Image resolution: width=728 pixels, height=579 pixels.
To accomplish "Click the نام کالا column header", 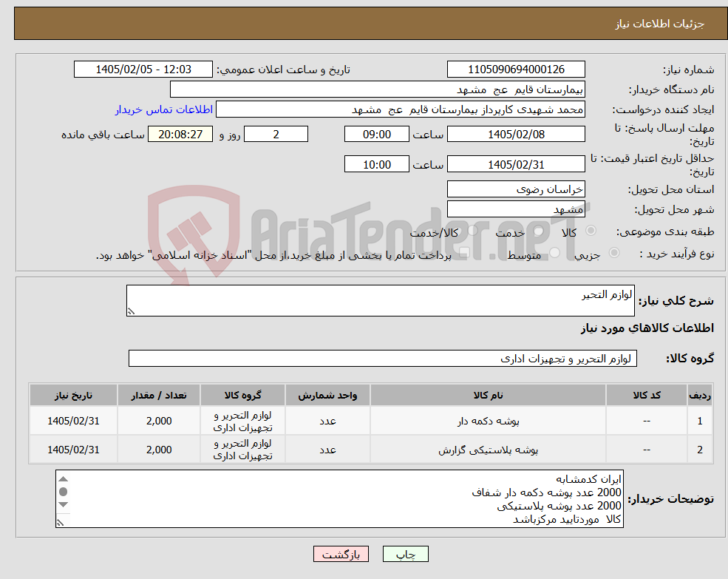I will (x=488, y=395).
